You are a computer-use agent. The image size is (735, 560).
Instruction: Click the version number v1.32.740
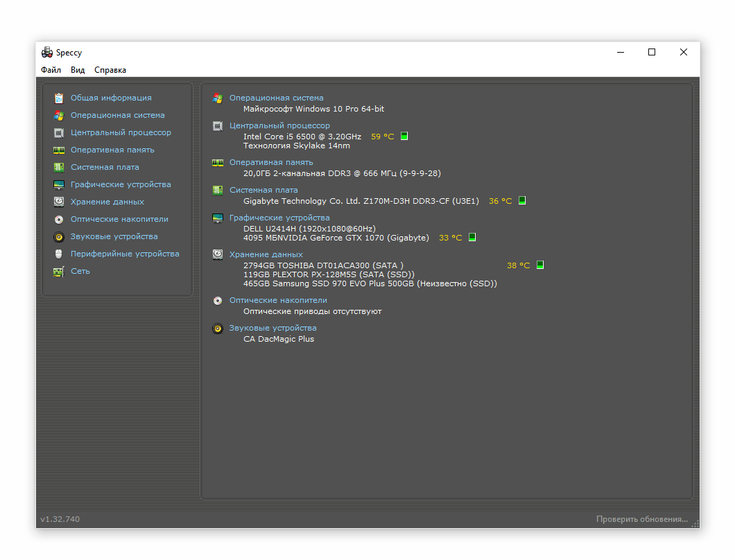[x=60, y=519]
